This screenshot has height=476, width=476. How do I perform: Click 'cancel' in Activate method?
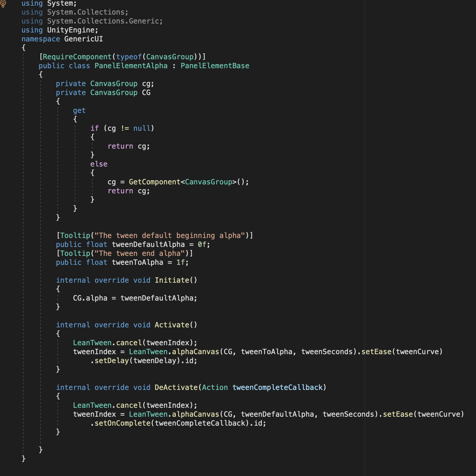coord(129,343)
